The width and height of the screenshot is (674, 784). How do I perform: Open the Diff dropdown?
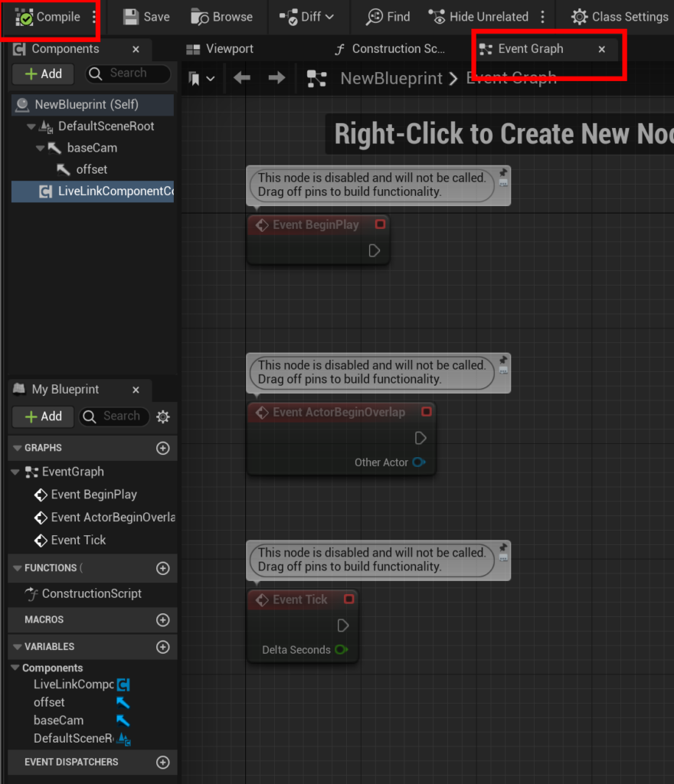306,17
